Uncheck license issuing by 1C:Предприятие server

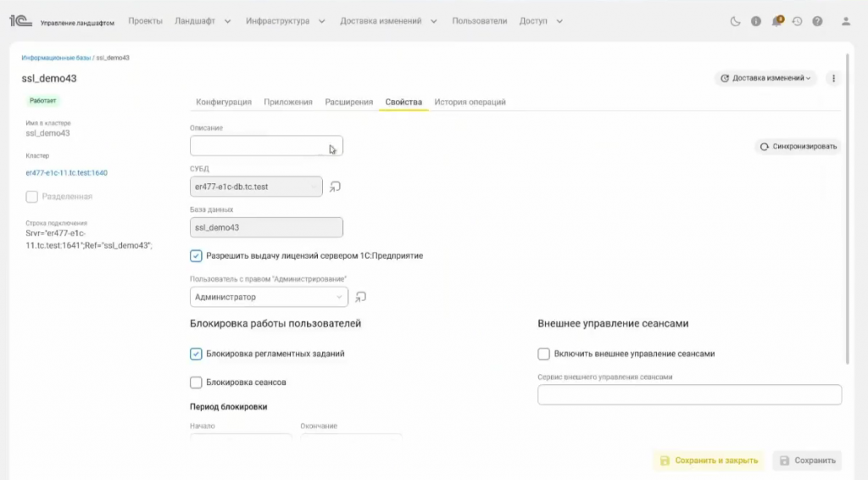click(197, 255)
